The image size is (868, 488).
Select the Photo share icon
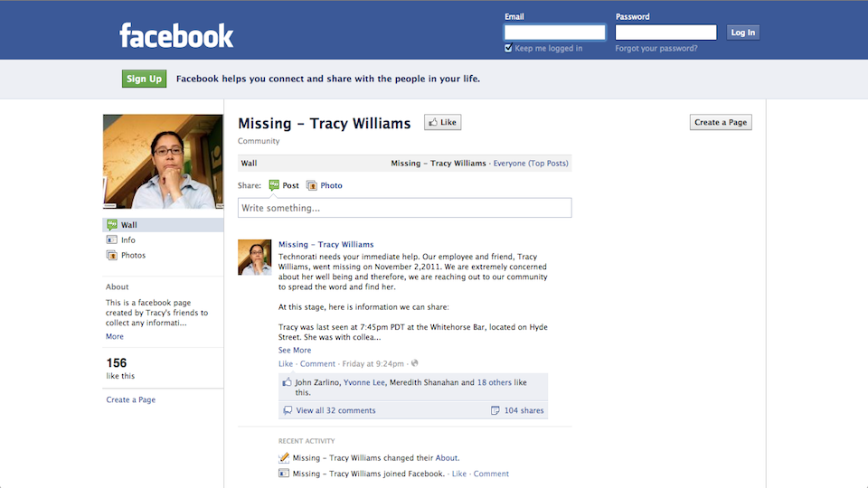point(312,185)
